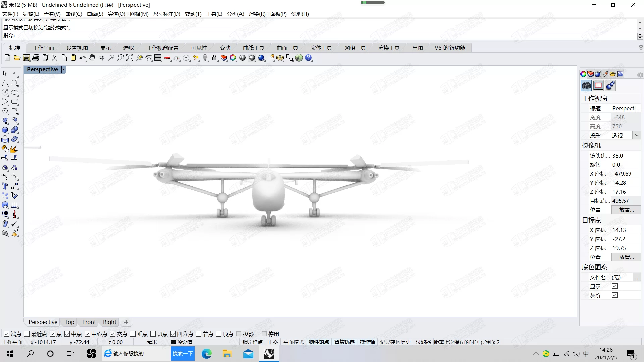Undo the last action with the arrow icon
The height and width of the screenshot is (362, 644).
tap(83, 58)
